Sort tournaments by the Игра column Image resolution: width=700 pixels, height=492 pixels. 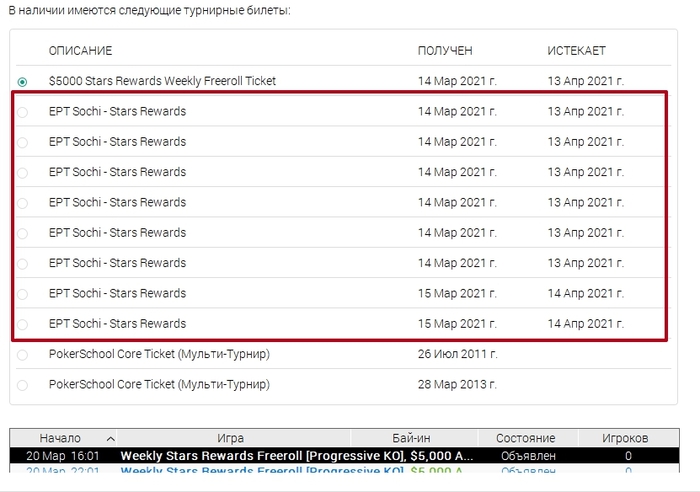[x=233, y=438]
